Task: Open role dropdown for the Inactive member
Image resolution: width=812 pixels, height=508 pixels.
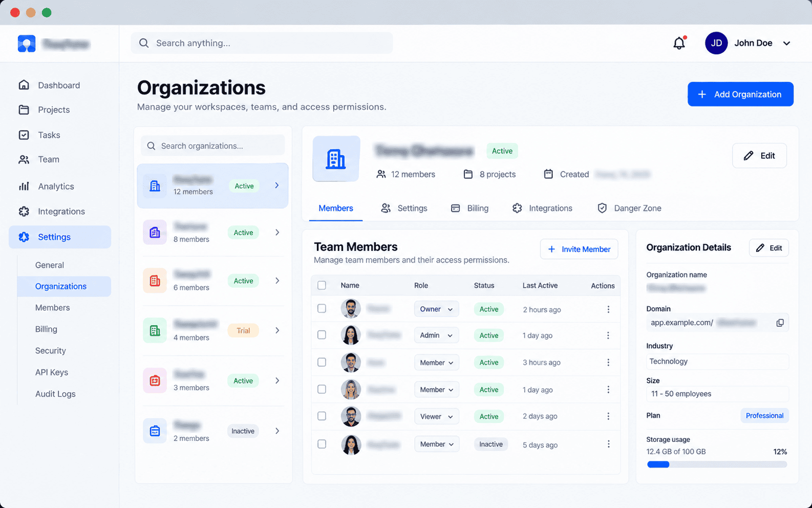Action: pos(436,444)
